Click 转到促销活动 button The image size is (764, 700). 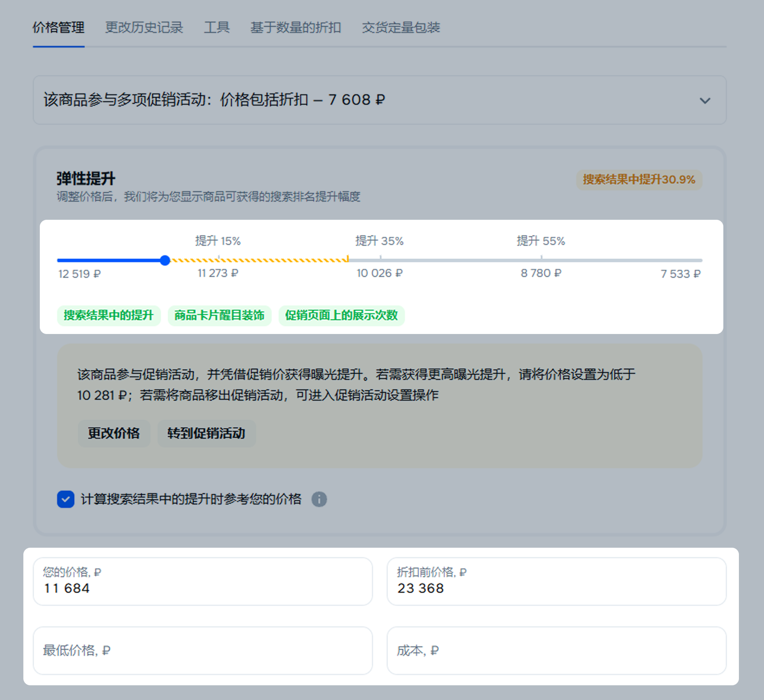pos(206,433)
